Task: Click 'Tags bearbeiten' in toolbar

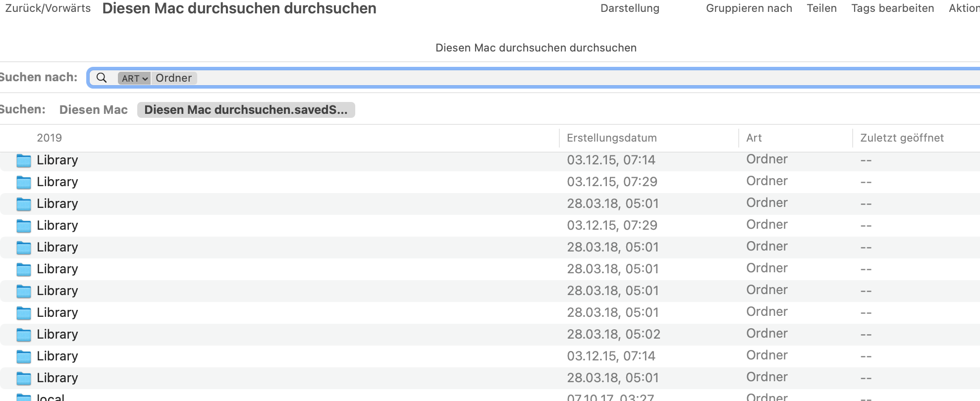Action: click(x=892, y=8)
